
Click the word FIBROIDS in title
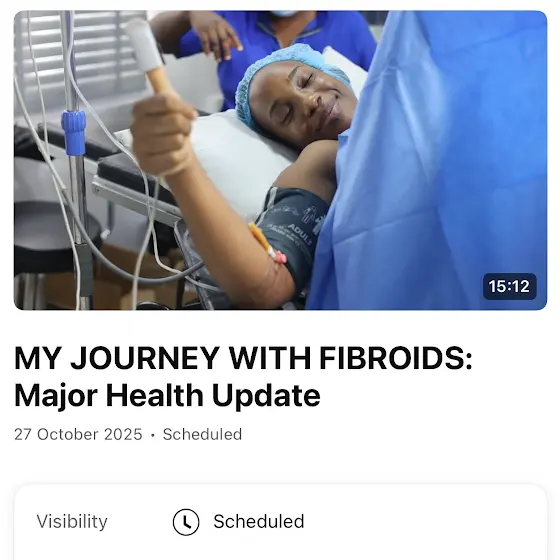(x=396, y=358)
